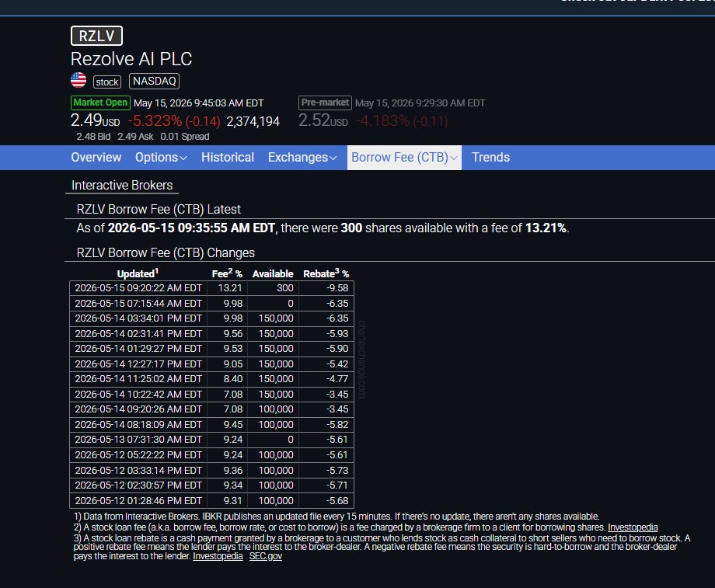Open Investopedia link in footnote 3
This screenshot has width=715, height=588.
[x=218, y=556]
